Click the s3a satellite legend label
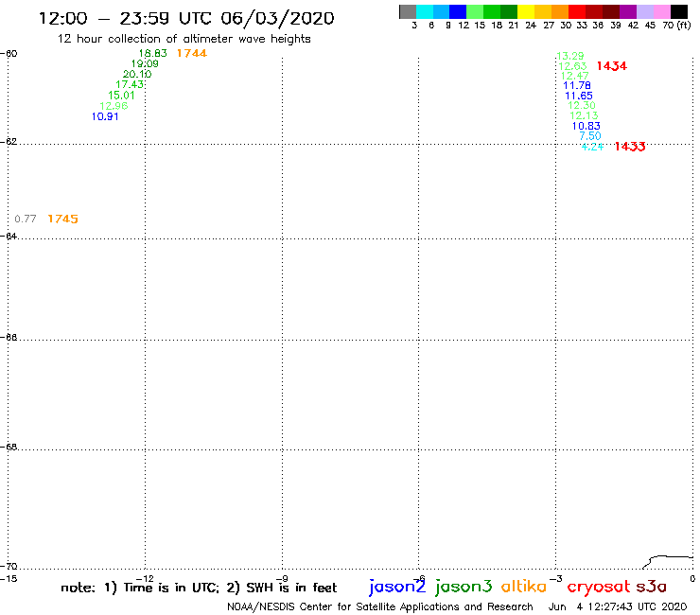 point(651,588)
